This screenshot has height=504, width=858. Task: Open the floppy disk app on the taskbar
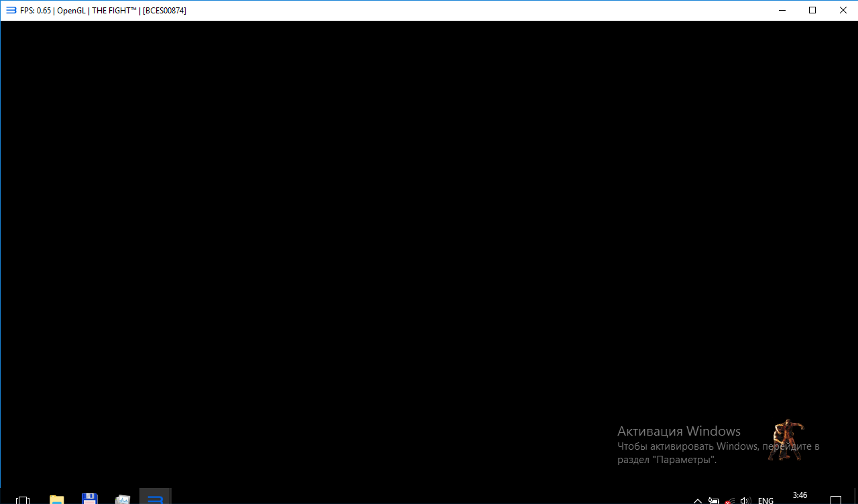point(90,499)
